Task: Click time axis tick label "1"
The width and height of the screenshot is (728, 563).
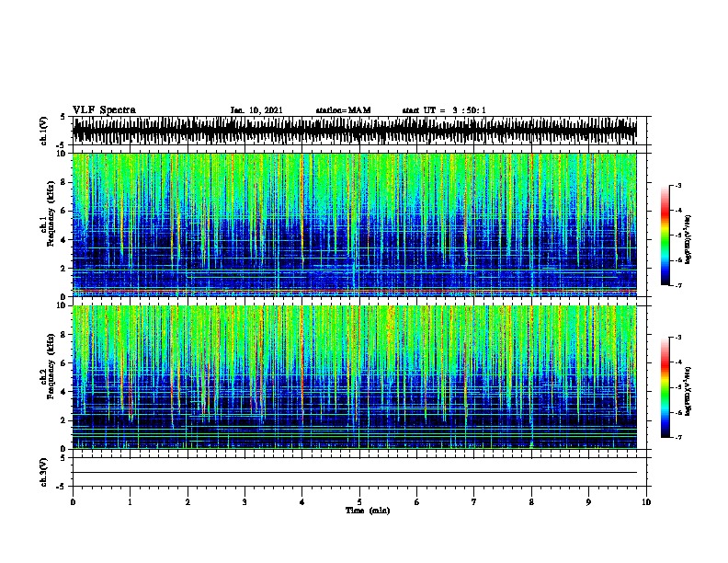Action: click(130, 502)
